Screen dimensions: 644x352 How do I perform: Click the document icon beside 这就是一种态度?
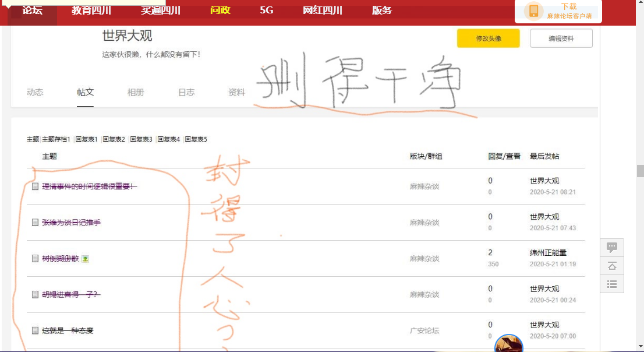click(x=36, y=330)
